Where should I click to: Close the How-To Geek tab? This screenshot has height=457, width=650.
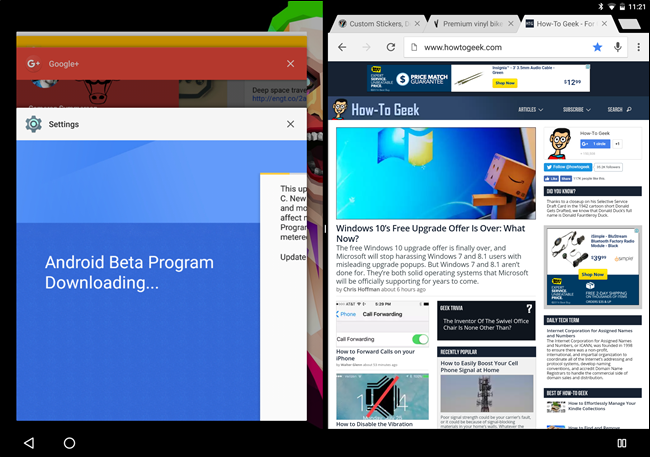click(604, 24)
